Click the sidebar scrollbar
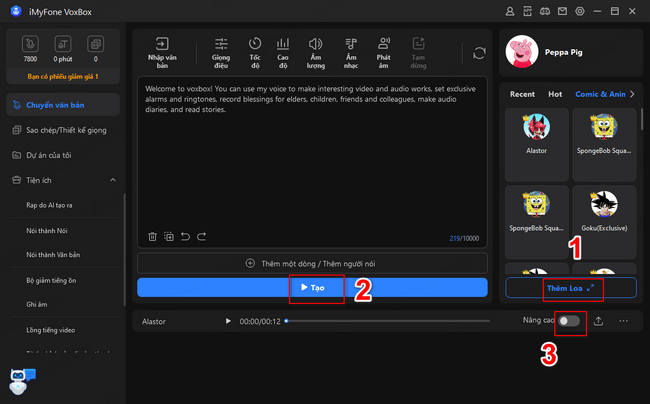Image resolution: width=650 pixels, height=404 pixels. 124,250
